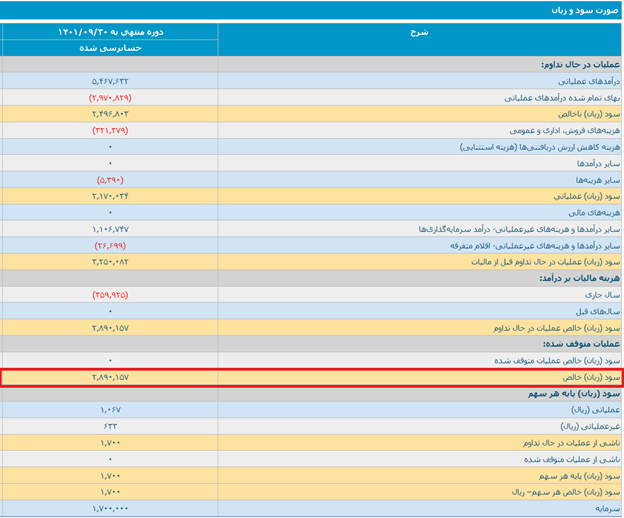
Task: Select the value ۶۳۳
Action: click(x=110, y=426)
